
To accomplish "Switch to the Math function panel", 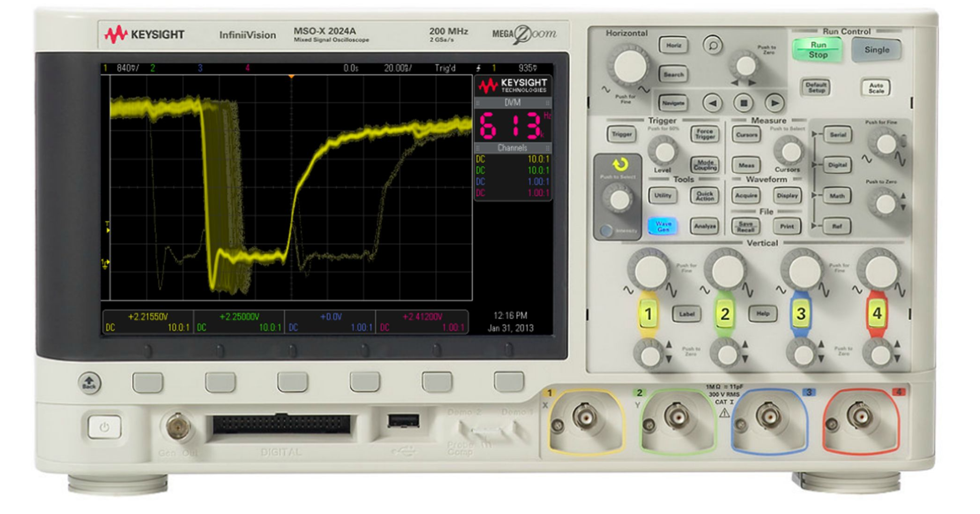I will coord(838,195).
